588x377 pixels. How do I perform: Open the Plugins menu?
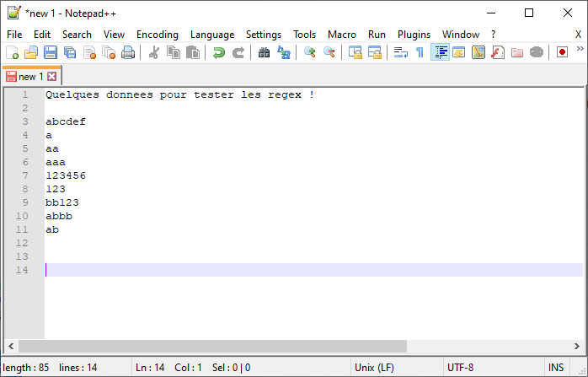pos(414,35)
